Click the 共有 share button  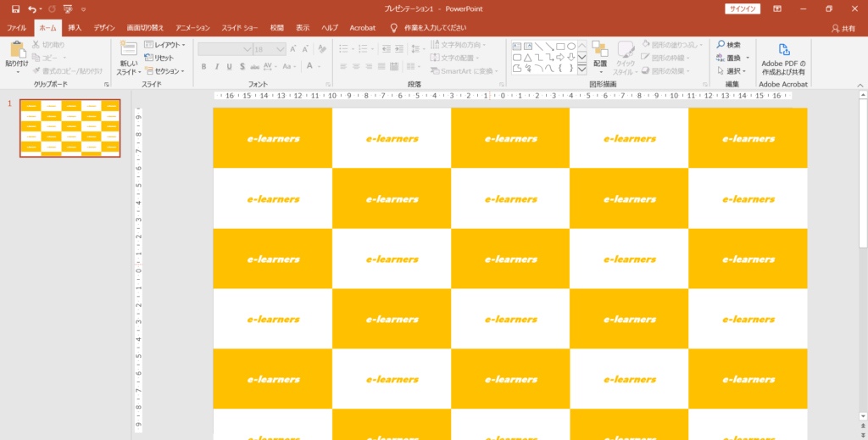coord(843,28)
